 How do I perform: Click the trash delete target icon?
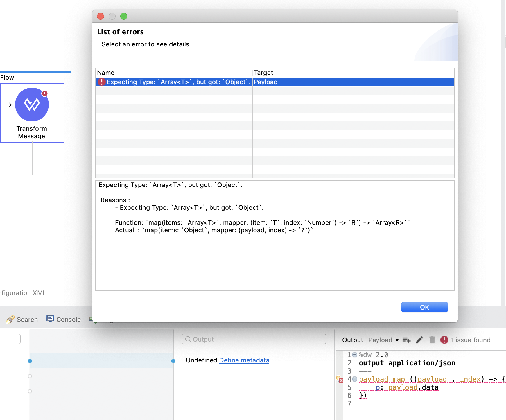tap(432, 340)
